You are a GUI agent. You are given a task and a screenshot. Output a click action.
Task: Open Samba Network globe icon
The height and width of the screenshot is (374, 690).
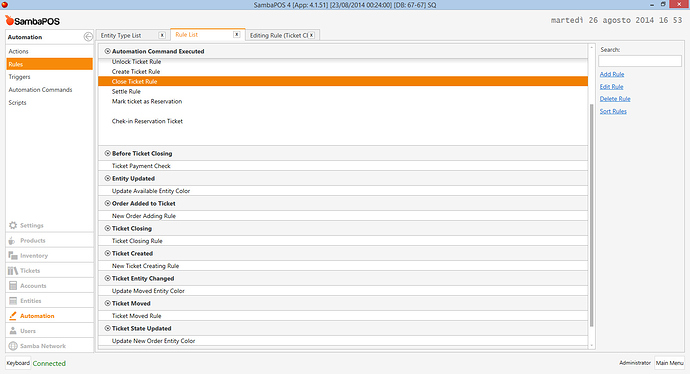click(x=13, y=346)
